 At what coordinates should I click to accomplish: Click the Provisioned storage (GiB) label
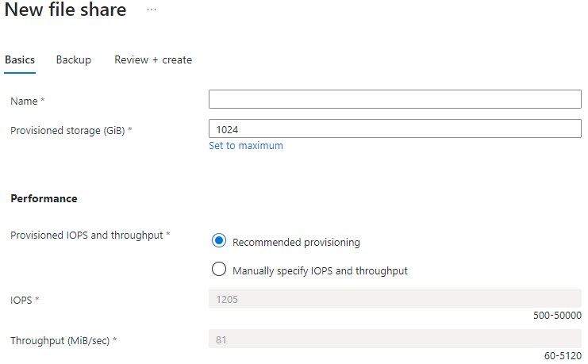[x=67, y=130]
